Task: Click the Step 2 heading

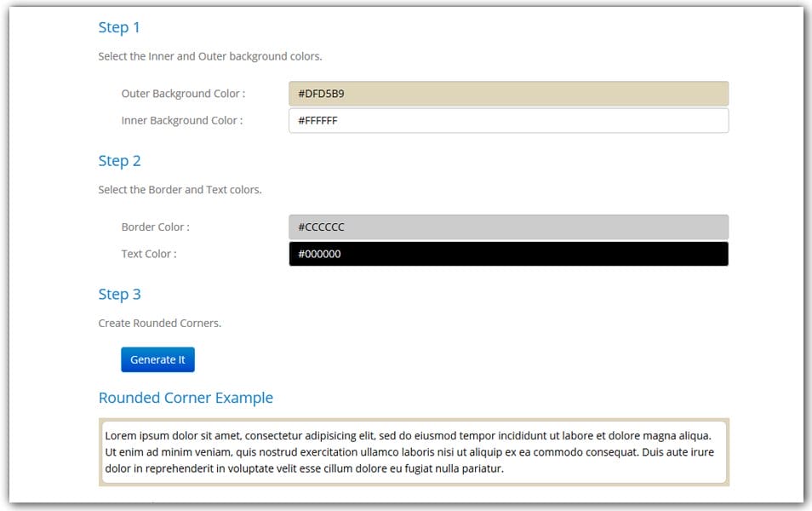Action: pos(119,160)
